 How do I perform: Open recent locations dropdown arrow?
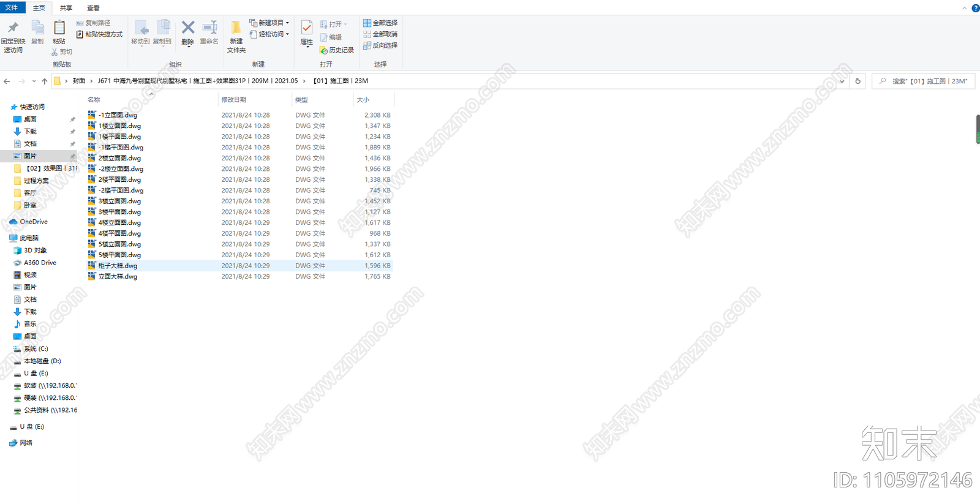click(34, 81)
